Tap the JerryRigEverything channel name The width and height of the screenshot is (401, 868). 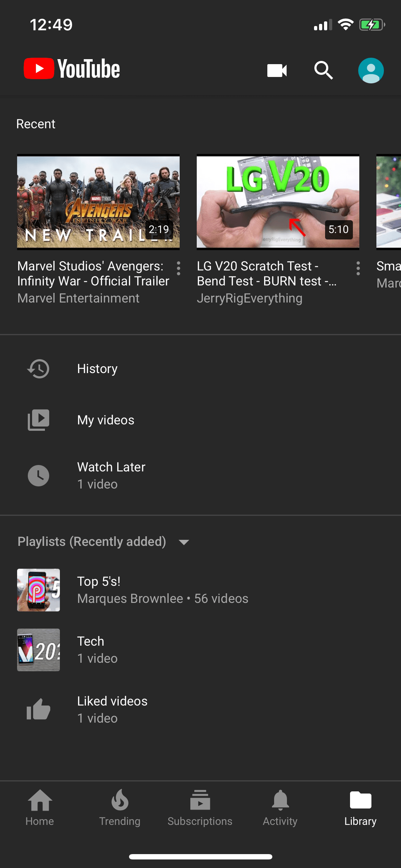(250, 298)
